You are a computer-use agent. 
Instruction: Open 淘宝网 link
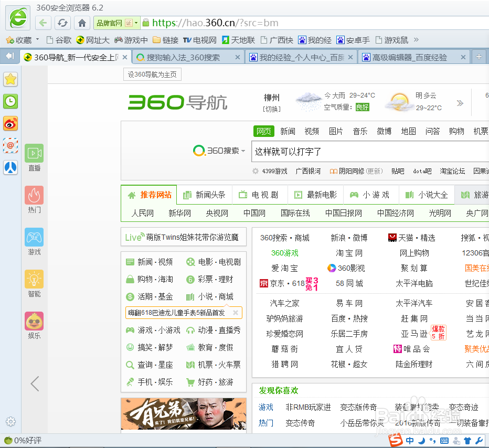349,253
